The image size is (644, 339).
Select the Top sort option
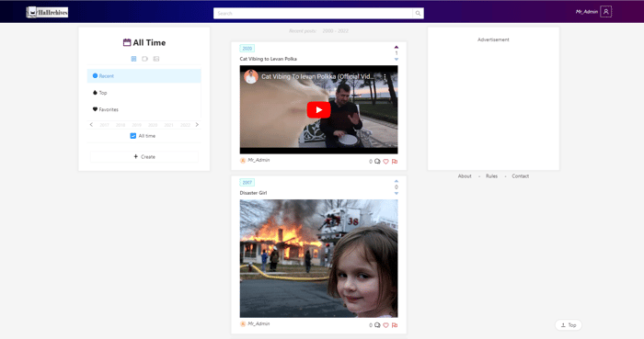(x=144, y=93)
